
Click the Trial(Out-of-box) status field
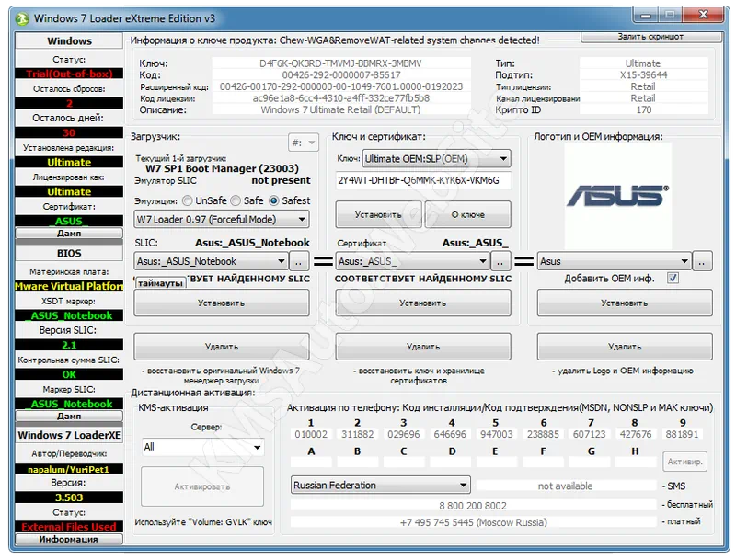tap(69, 74)
